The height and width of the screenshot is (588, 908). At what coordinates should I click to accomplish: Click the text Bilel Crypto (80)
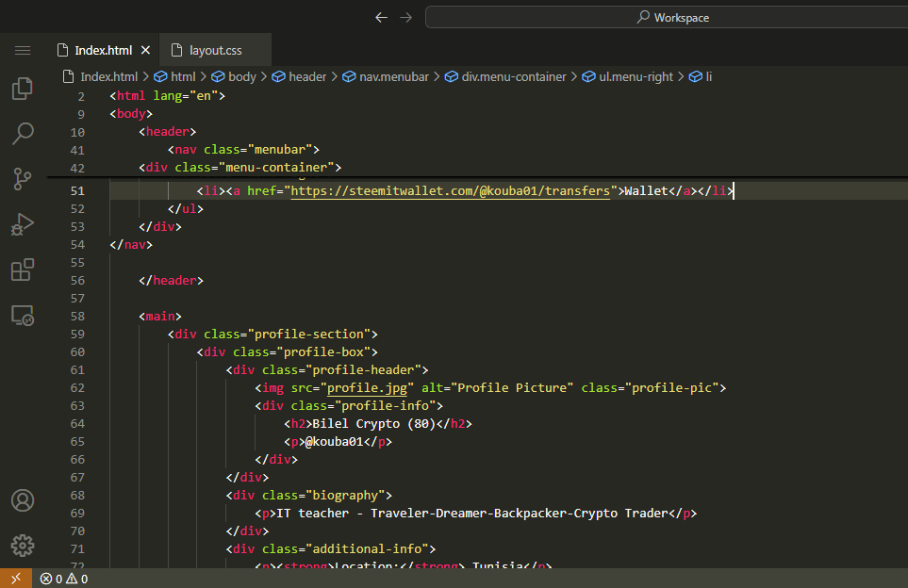[374, 424]
